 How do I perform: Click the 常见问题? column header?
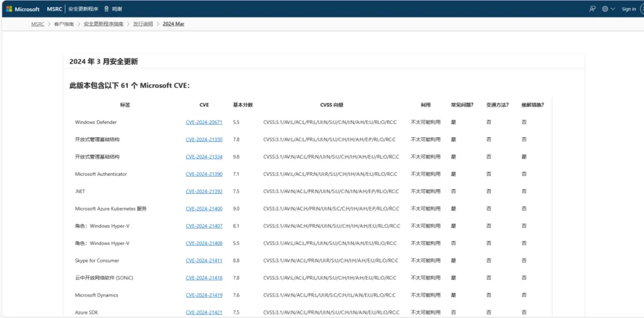pyautogui.click(x=462, y=105)
